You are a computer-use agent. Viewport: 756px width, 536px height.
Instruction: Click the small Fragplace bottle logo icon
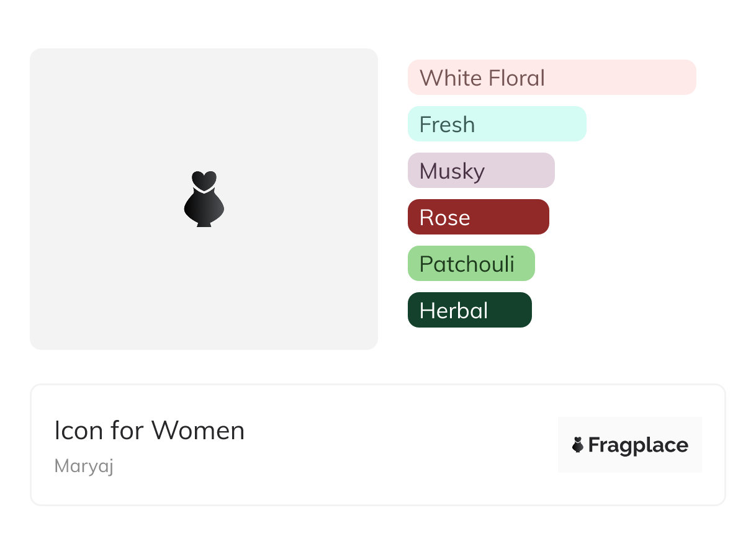click(x=578, y=445)
